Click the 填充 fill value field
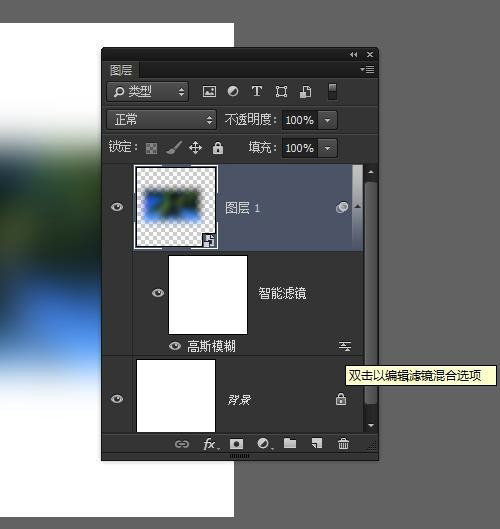 pyautogui.click(x=300, y=148)
